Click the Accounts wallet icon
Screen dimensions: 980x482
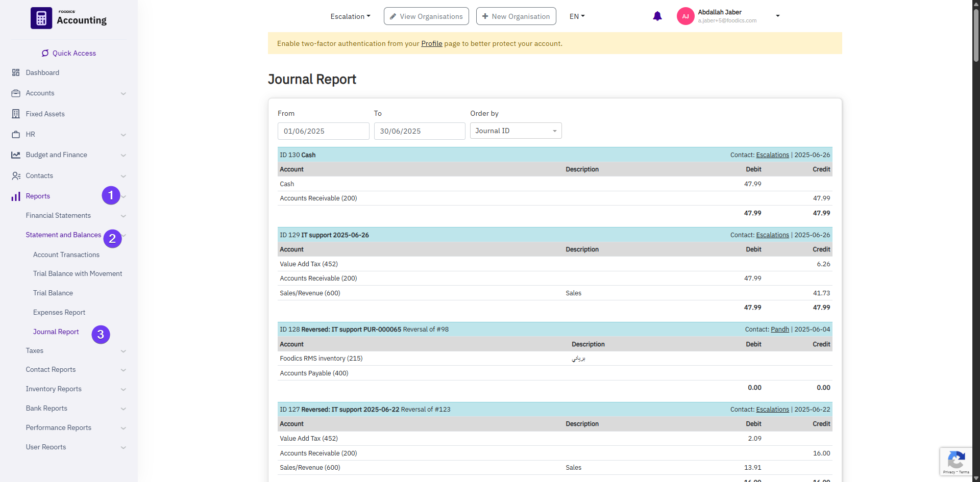pos(16,93)
